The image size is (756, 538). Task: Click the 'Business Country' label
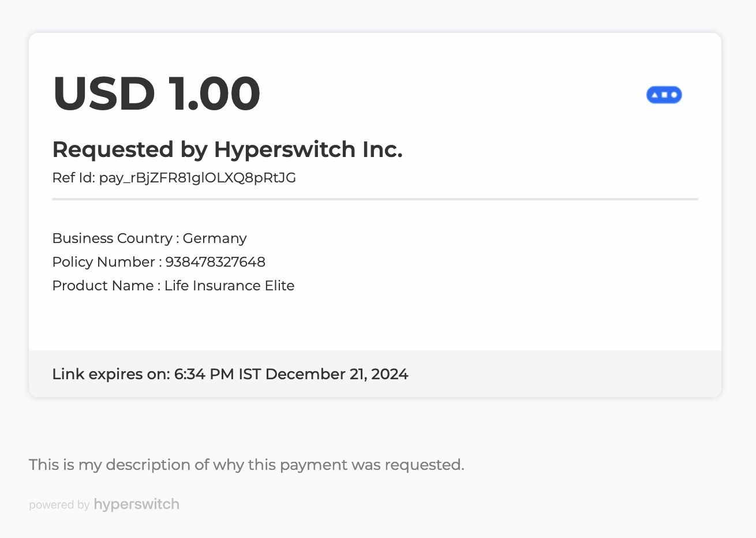coord(112,238)
